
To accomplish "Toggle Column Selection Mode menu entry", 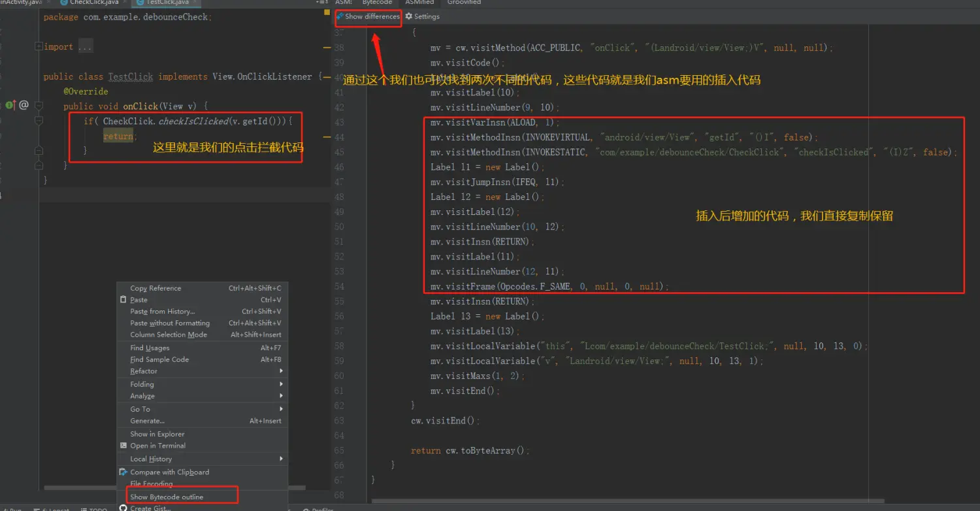I will click(202, 335).
